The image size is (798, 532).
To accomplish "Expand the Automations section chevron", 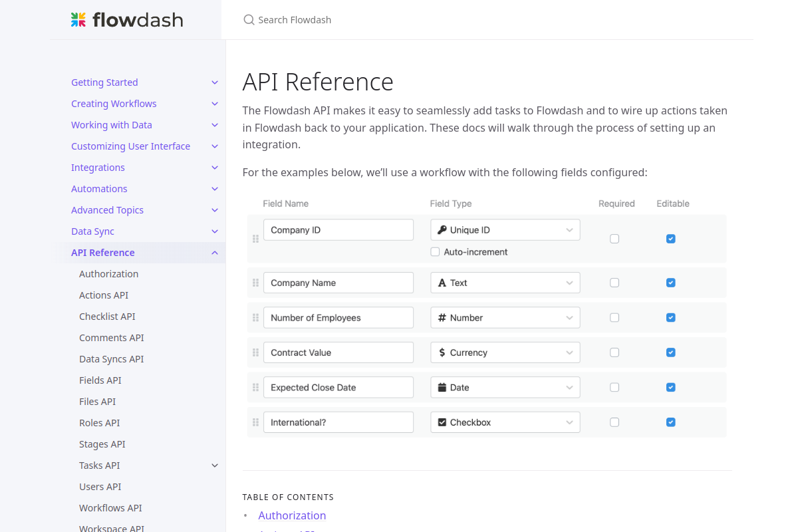I will point(215,189).
